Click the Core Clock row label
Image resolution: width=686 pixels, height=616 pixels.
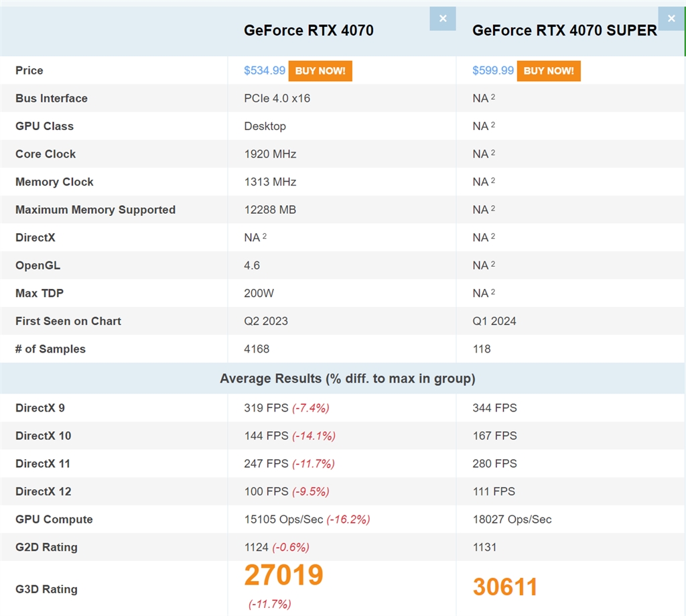click(46, 154)
